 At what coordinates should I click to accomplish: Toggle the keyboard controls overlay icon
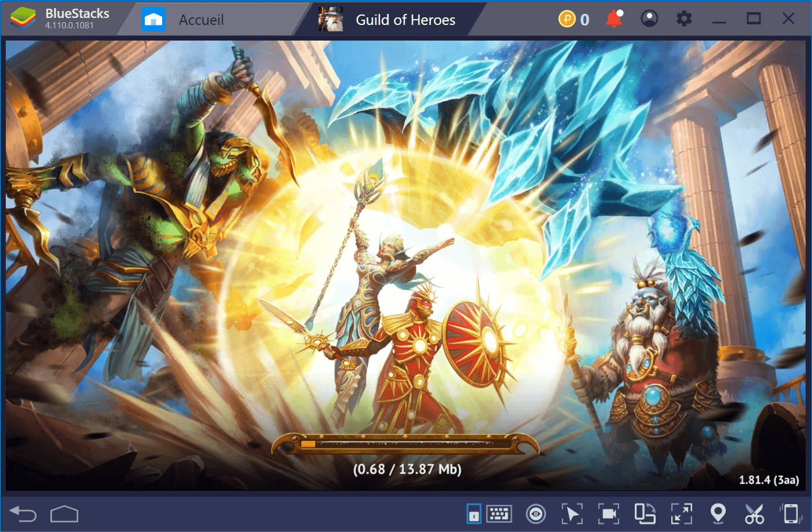(x=474, y=514)
